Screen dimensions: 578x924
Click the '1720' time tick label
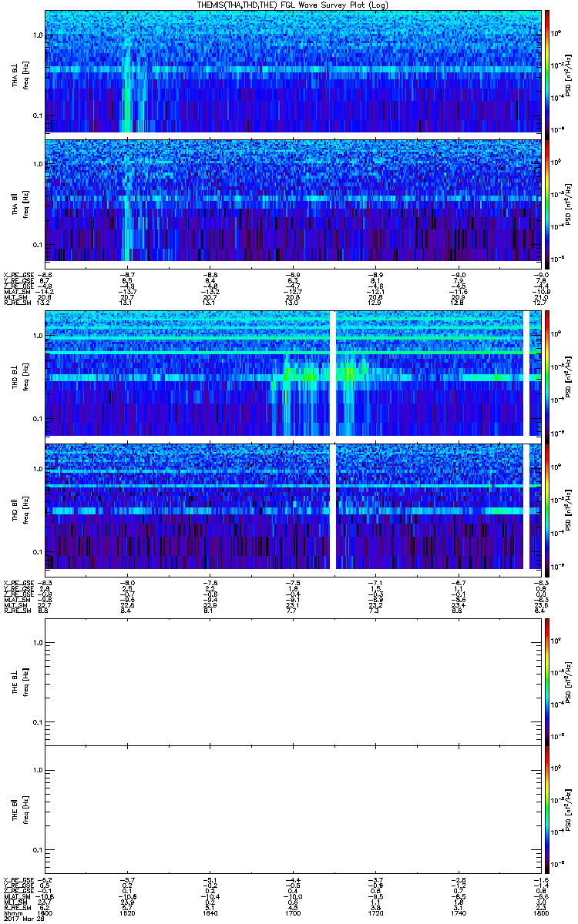376,913
